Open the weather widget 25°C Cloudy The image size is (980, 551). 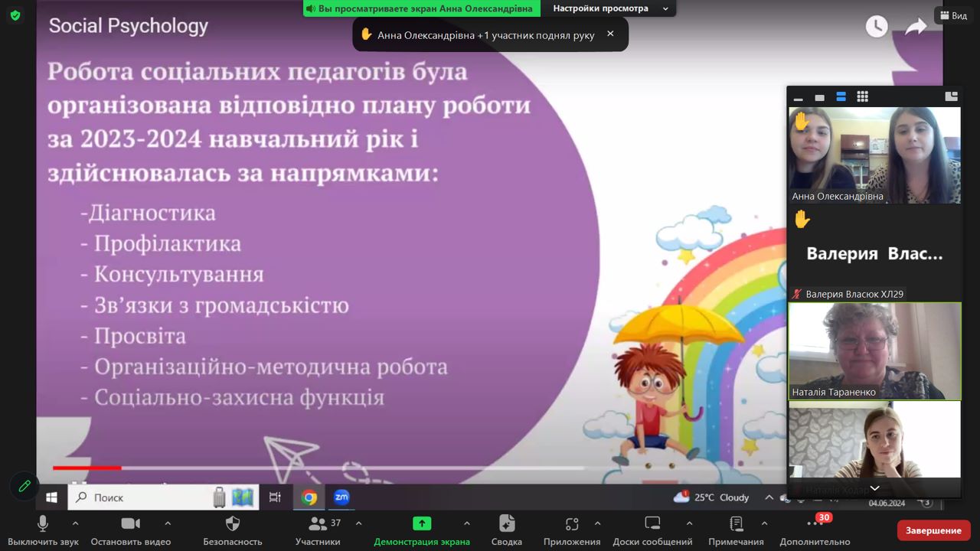711,497
